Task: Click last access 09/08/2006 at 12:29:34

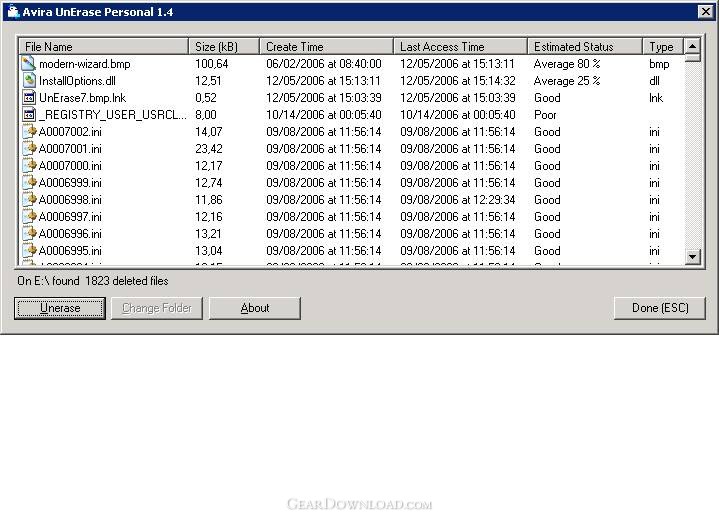Action: click(x=458, y=199)
